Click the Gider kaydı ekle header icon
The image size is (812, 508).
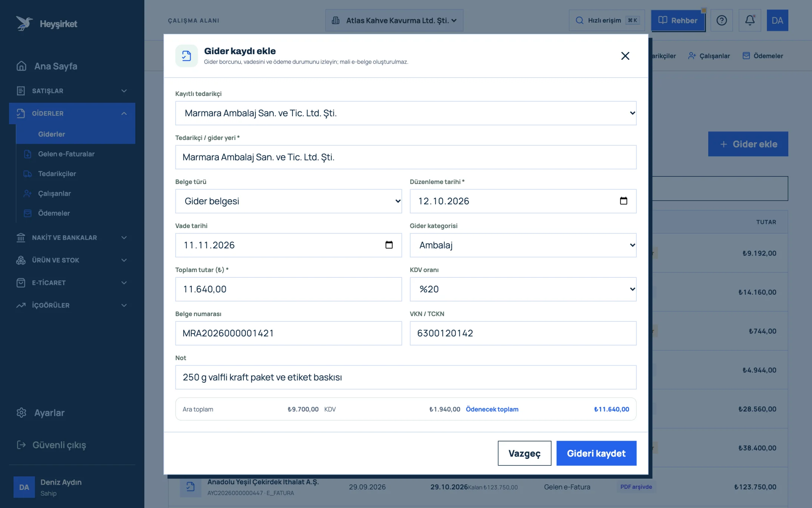pyautogui.click(x=186, y=56)
